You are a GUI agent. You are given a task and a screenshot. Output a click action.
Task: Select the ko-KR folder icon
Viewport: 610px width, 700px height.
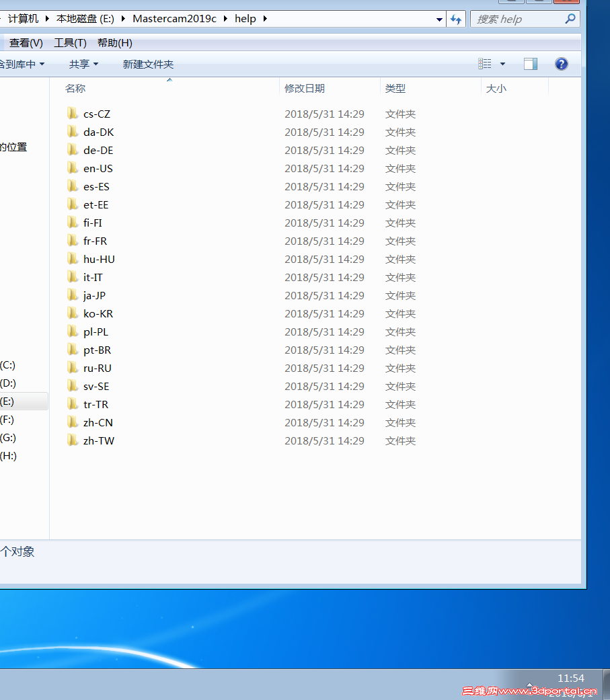pyautogui.click(x=73, y=313)
